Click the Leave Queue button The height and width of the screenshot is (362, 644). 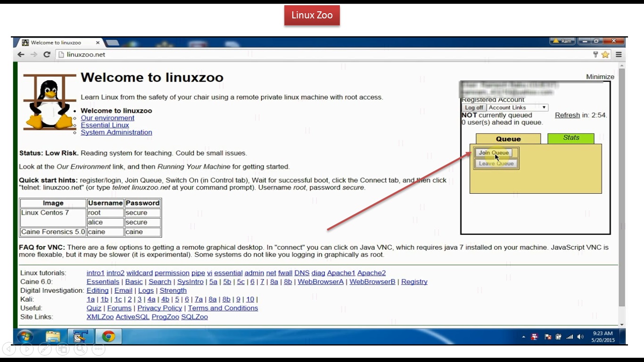coord(496,164)
